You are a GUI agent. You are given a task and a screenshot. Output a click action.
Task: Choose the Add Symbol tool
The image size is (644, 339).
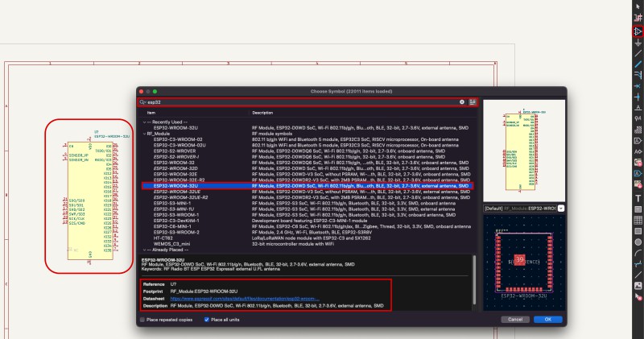point(638,31)
